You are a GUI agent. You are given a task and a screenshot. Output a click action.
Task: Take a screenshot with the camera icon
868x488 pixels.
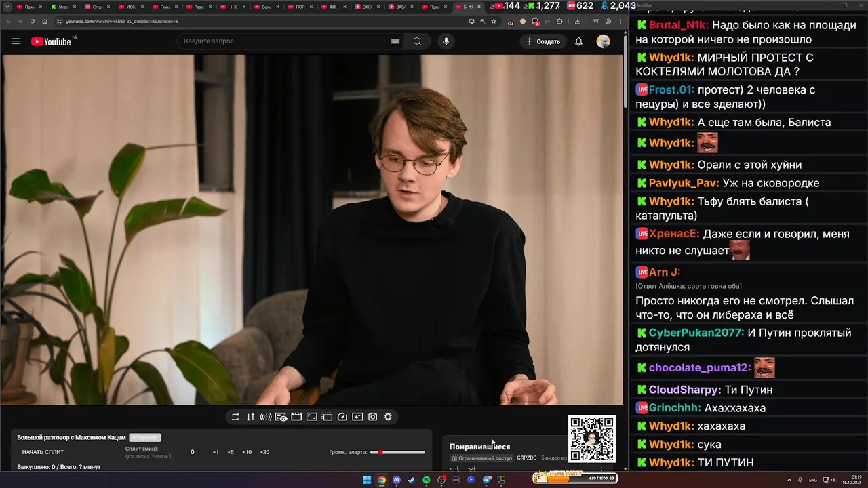(x=373, y=417)
